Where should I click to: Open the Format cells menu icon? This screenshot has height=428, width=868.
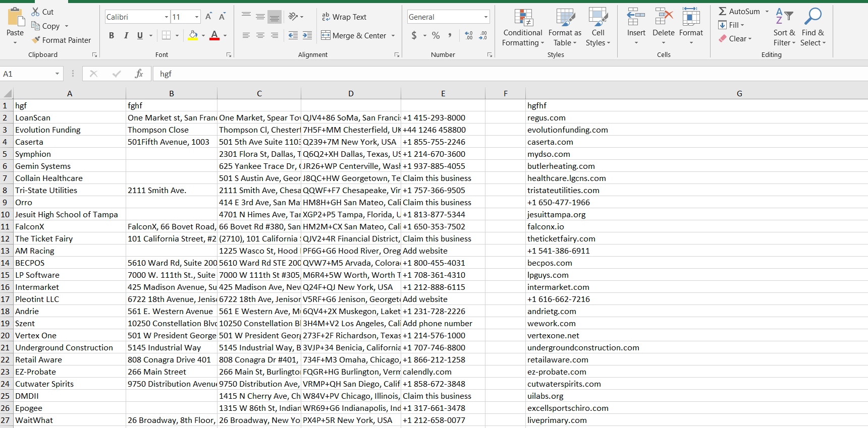tap(691, 17)
